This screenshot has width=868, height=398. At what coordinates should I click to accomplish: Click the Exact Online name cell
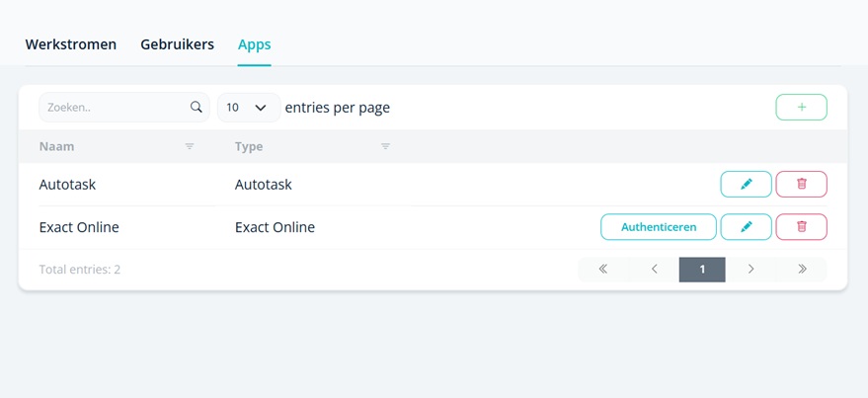pyautogui.click(x=79, y=227)
